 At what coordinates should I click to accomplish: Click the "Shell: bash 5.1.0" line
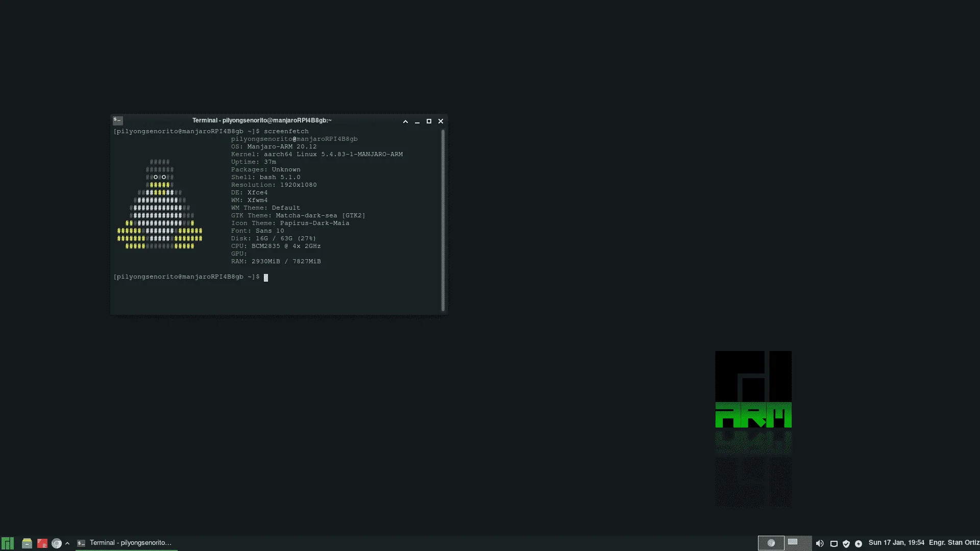point(265,177)
